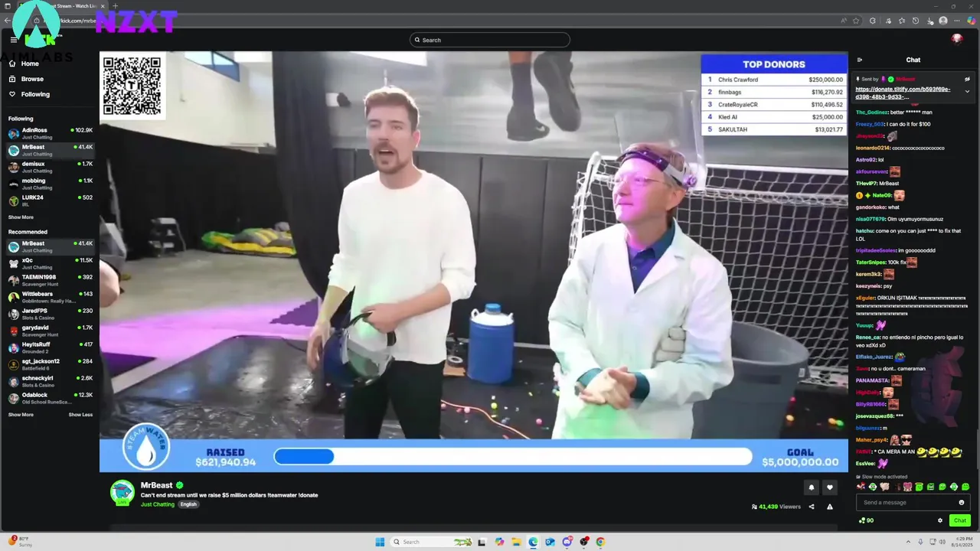
Task: Insert the last green quick emote
Action: pyautogui.click(x=965, y=487)
